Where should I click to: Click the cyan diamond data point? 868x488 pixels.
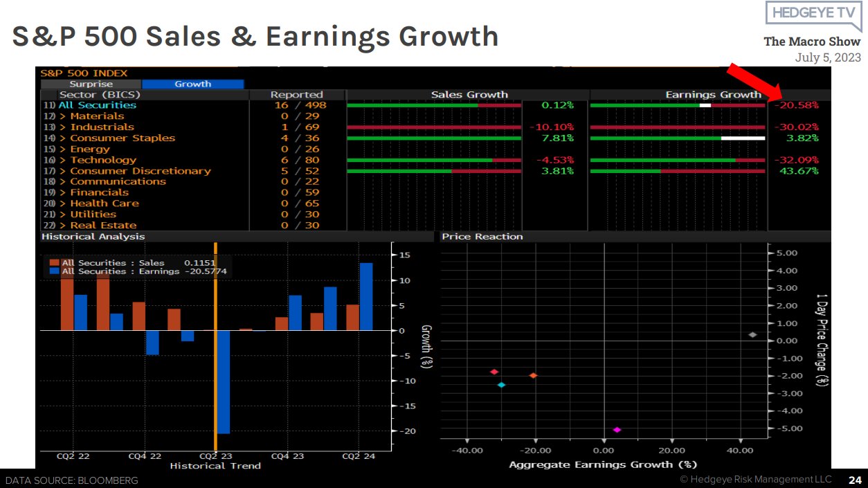point(501,385)
